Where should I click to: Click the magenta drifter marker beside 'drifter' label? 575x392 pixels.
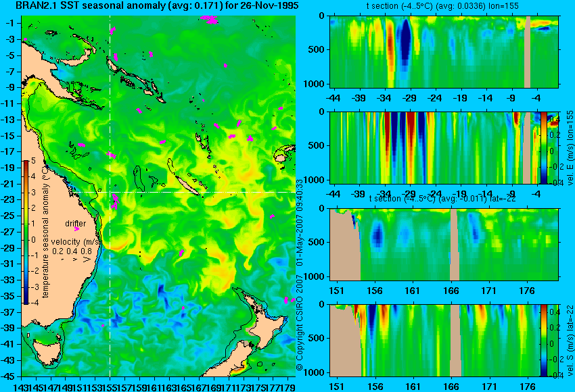(x=76, y=229)
